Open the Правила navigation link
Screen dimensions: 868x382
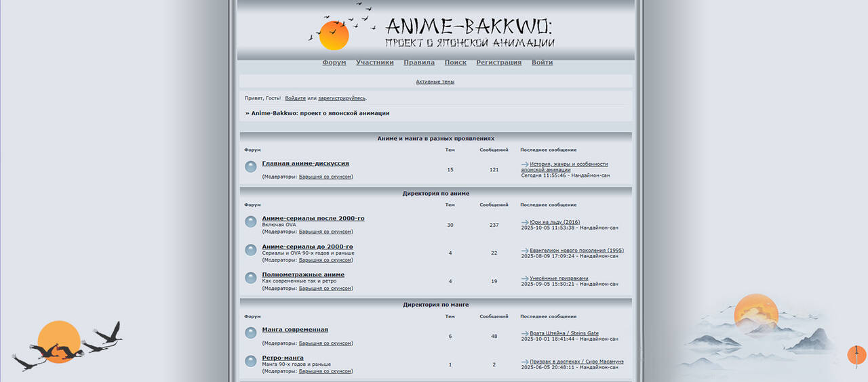coord(419,62)
